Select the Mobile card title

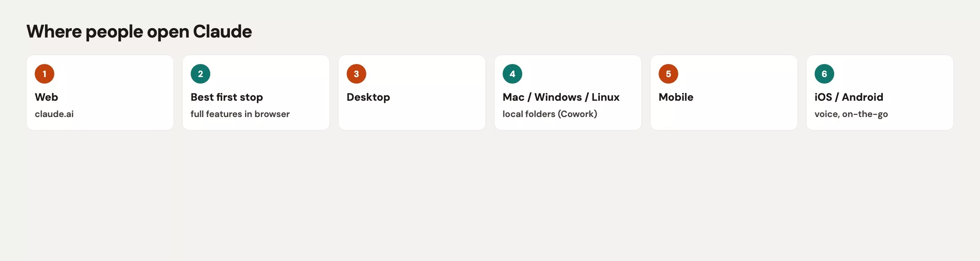[x=676, y=97]
